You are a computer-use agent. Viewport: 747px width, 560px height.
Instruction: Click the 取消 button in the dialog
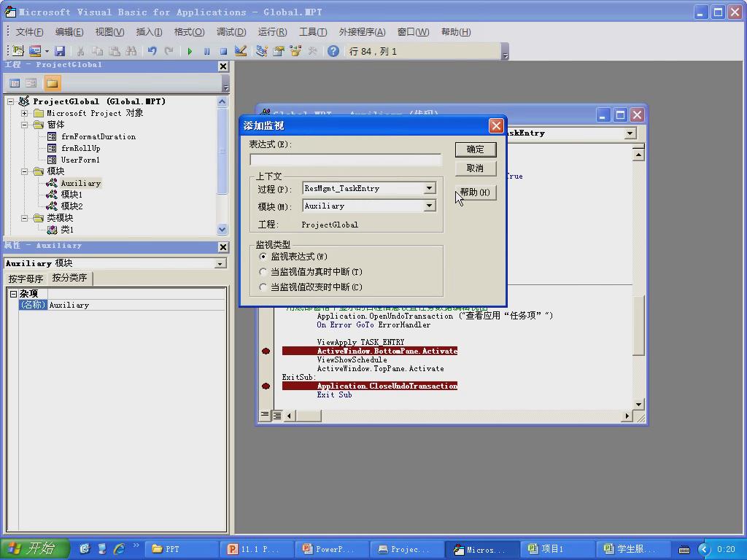click(x=476, y=168)
